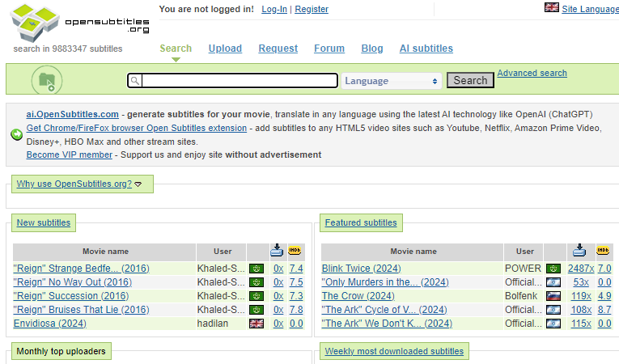619x364 pixels.
Task: Click 108x download count link
Action: (581, 310)
